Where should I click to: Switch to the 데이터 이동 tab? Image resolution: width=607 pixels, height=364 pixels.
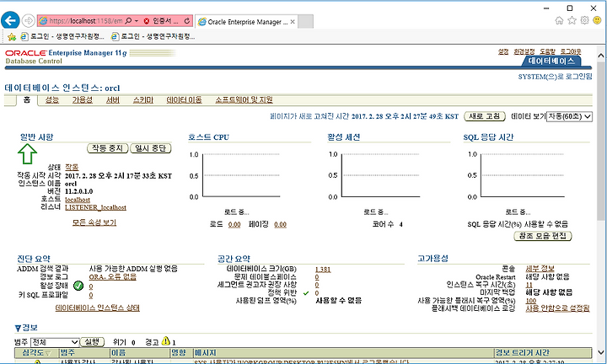[185, 100]
